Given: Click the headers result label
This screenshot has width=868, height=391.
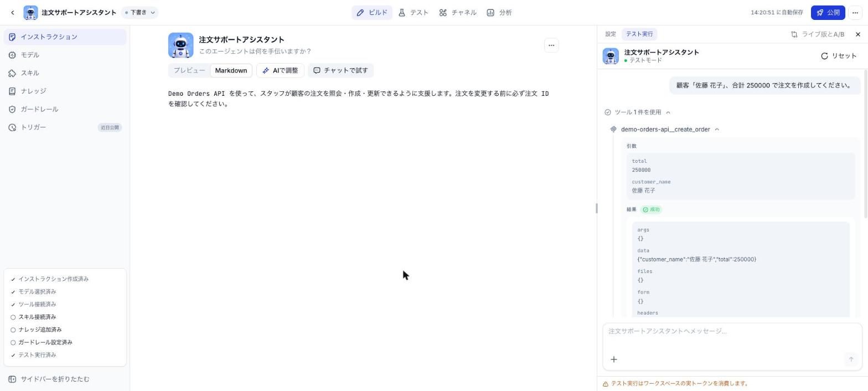Looking at the screenshot, I should pos(648,313).
